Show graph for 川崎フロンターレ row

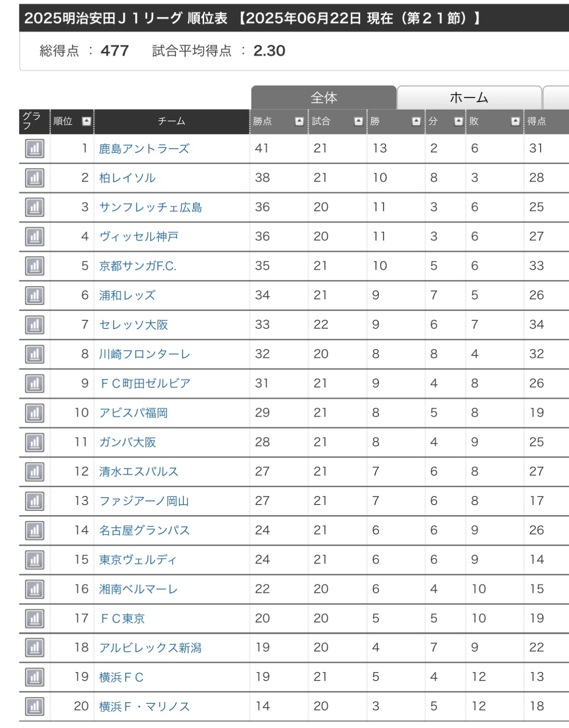pyautogui.click(x=34, y=354)
